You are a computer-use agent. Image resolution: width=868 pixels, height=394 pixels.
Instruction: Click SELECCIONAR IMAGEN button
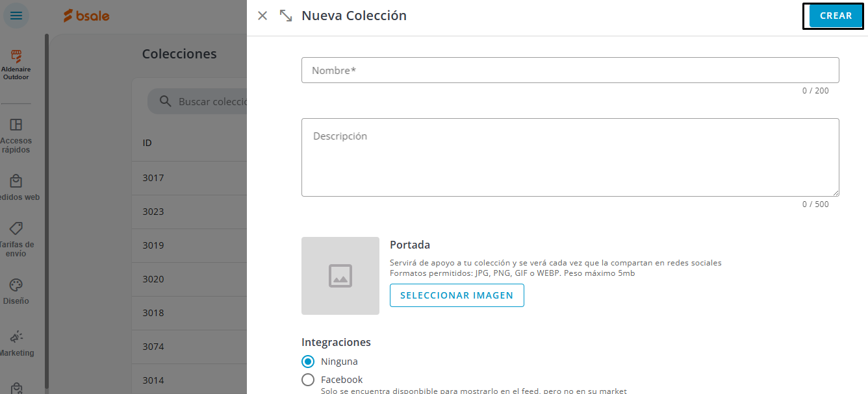click(457, 295)
